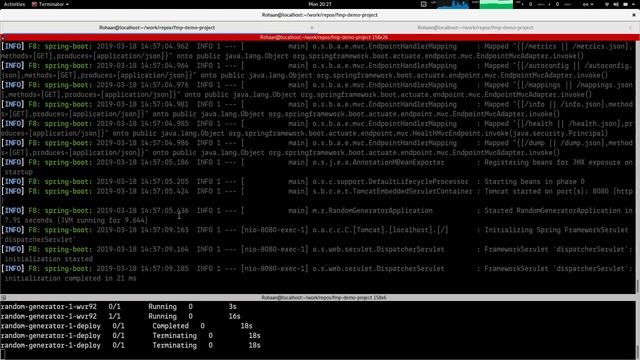Click the 'Completed' status in the pod list

tap(170, 326)
